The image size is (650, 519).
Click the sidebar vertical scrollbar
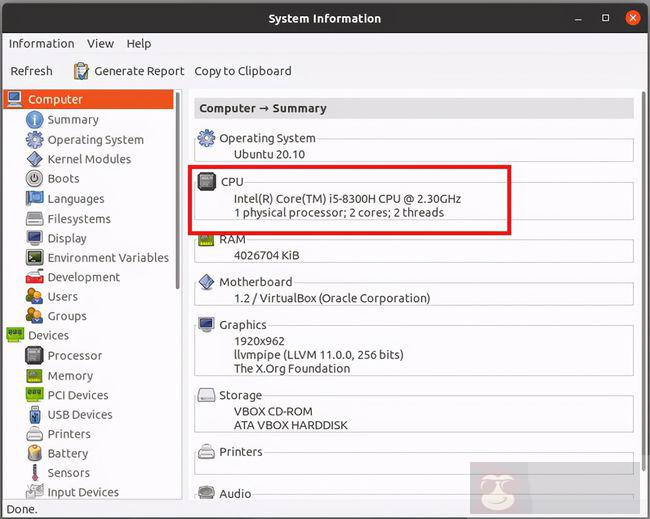pos(178,191)
